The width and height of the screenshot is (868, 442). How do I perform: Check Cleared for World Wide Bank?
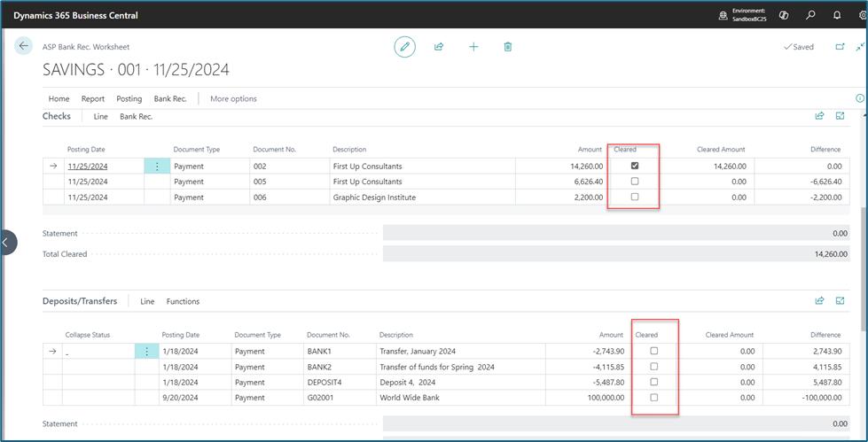(653, 397)
